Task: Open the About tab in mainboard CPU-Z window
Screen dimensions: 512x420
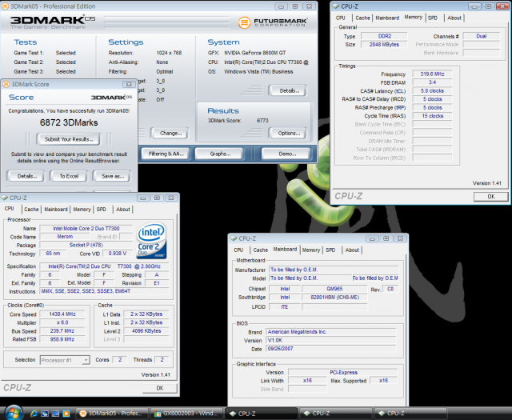Action: point(352,250)
